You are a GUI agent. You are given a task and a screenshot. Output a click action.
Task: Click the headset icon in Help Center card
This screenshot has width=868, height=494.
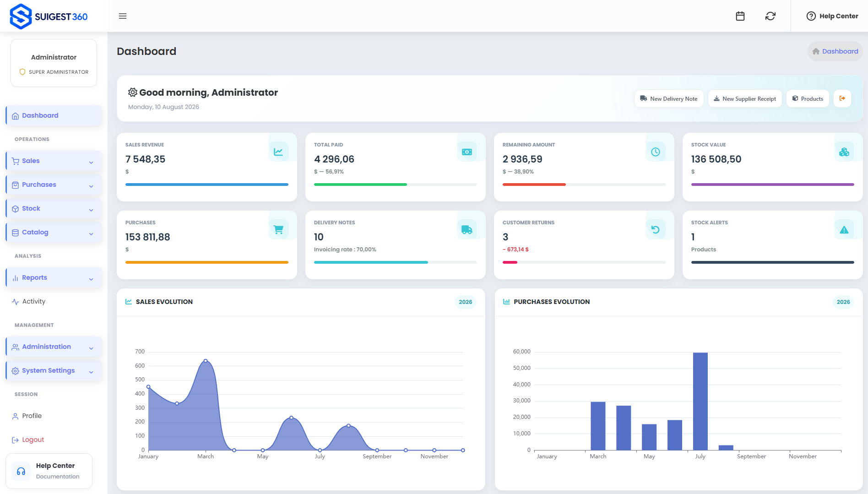21,471
